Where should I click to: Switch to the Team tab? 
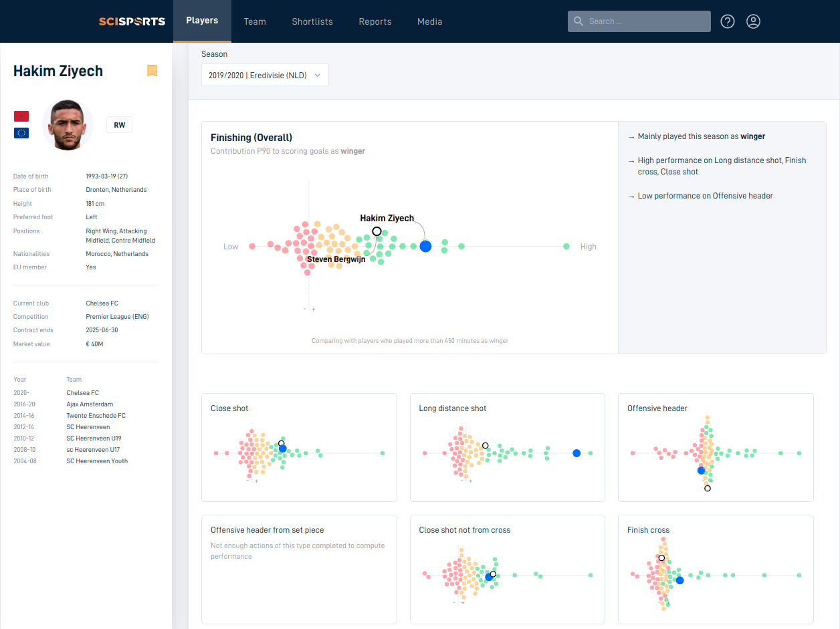point(255,21)
